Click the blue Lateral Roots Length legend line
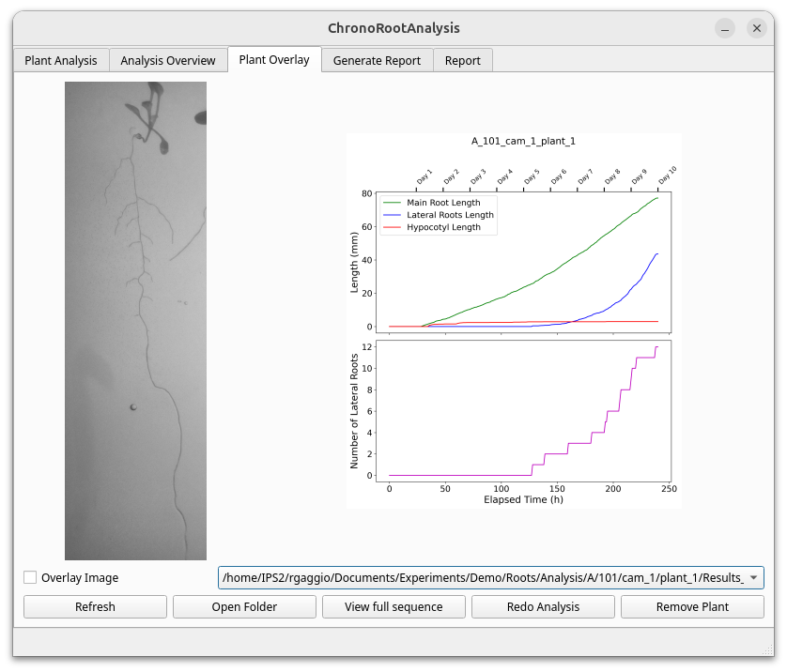The height and width of the screenshot is (672, 787). 392,215
